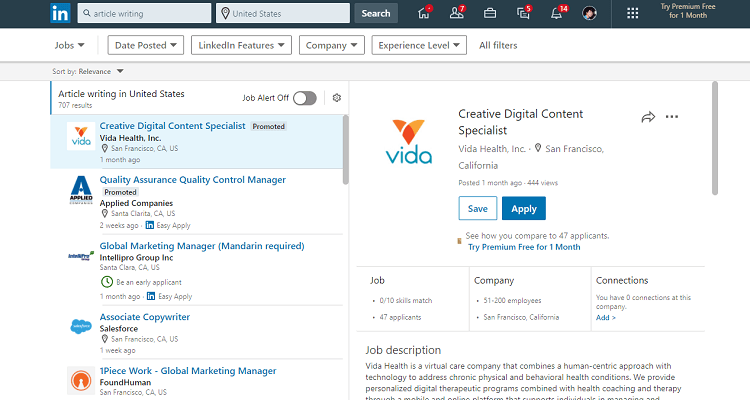The height and width of the screenshot is (400, 750).
Task: Open the three-dot more options menu
Action: 672,117
